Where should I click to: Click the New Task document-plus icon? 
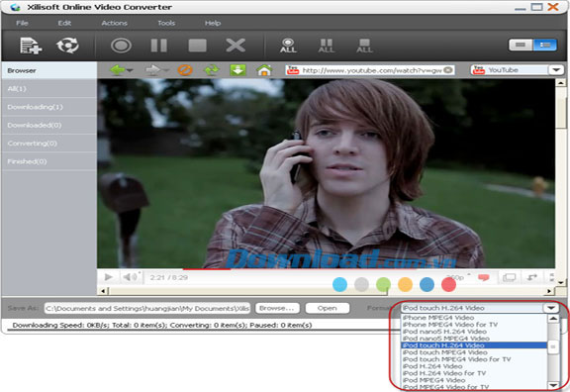31,46
